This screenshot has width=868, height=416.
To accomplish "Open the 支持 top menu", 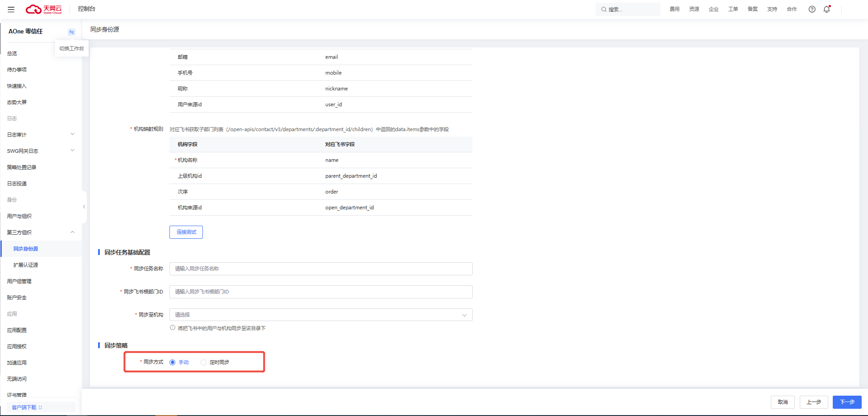I will (772, 9).
